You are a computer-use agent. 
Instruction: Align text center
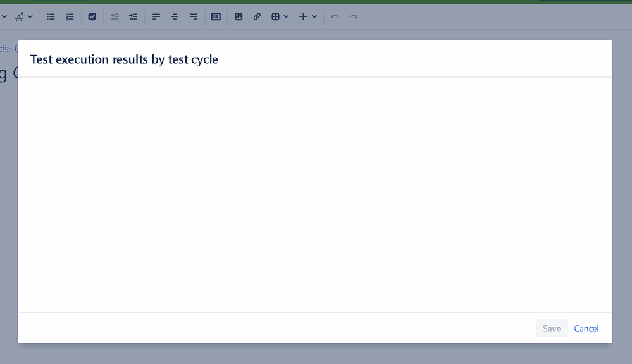point(175,16)
